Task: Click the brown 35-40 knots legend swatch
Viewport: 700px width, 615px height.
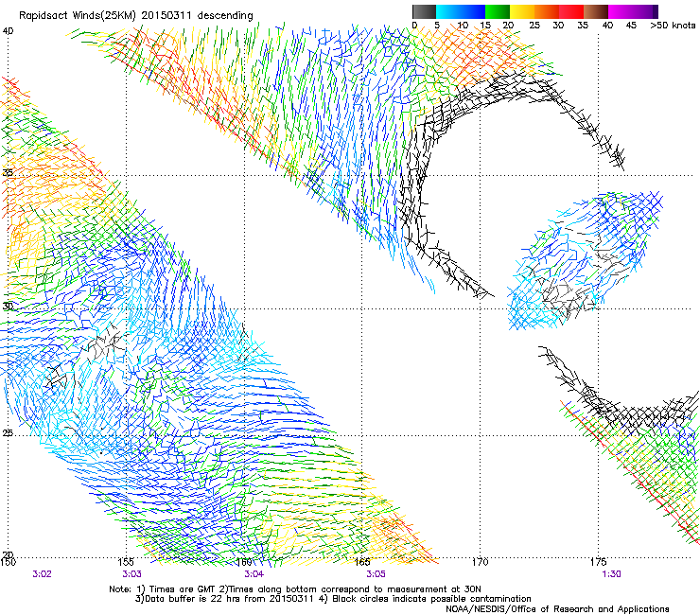Action: pyautogui.click(x=596, y=11)
